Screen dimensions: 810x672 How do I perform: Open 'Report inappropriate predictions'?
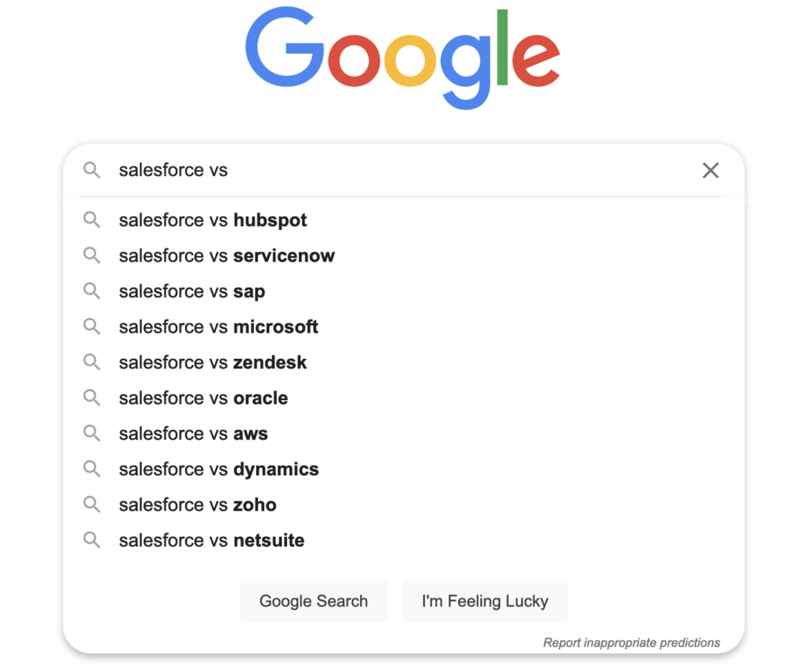click(x=631, y=643)
